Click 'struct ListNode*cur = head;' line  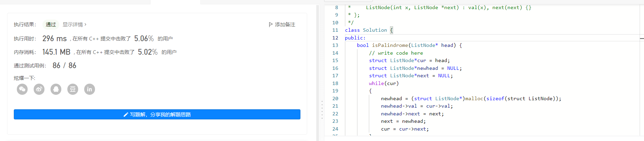(x=410, y=60)
